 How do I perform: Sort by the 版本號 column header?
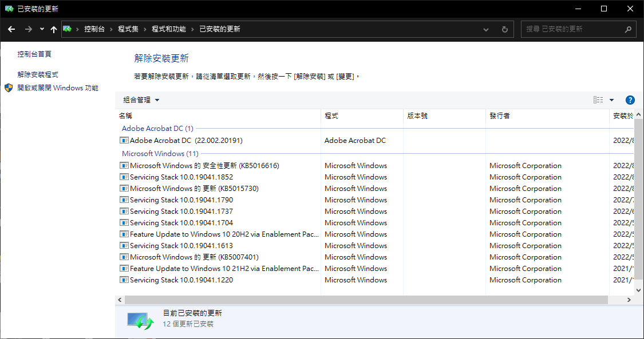(x=445, y=116)
